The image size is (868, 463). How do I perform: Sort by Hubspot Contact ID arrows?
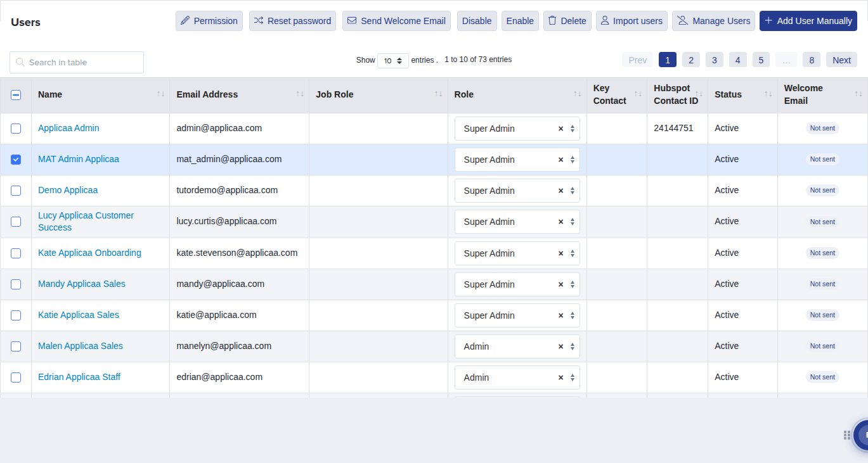point(699,94)
